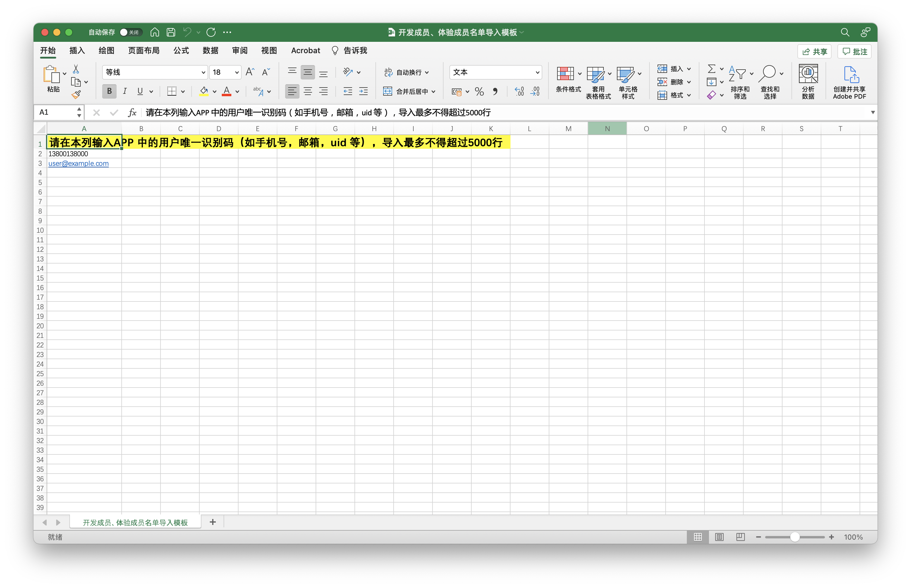Image resolution: width=911 pixels, height=588 pixels.
Task: Switch to the 公式 ribbon tab
Action: [181, 50]
